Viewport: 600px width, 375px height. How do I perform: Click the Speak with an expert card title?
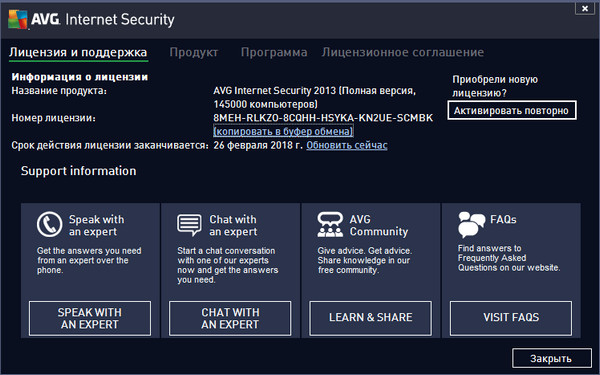[96, 225]
